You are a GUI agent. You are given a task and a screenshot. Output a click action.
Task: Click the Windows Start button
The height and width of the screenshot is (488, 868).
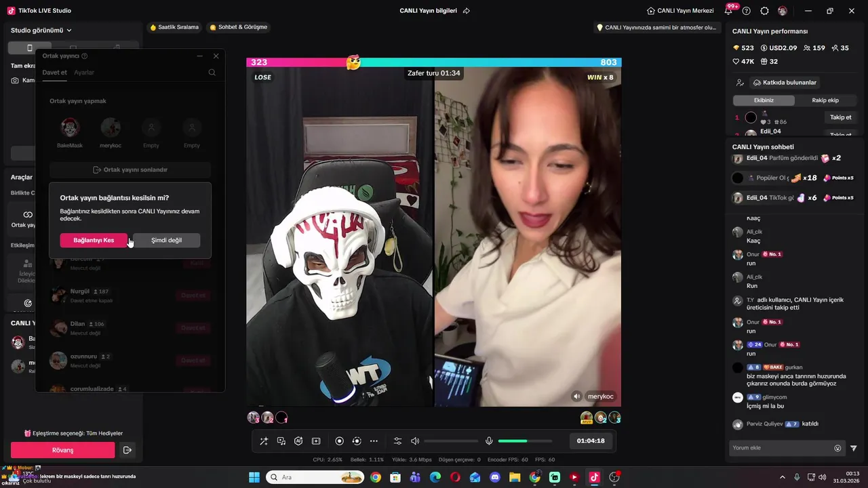[x=254, y=477]
